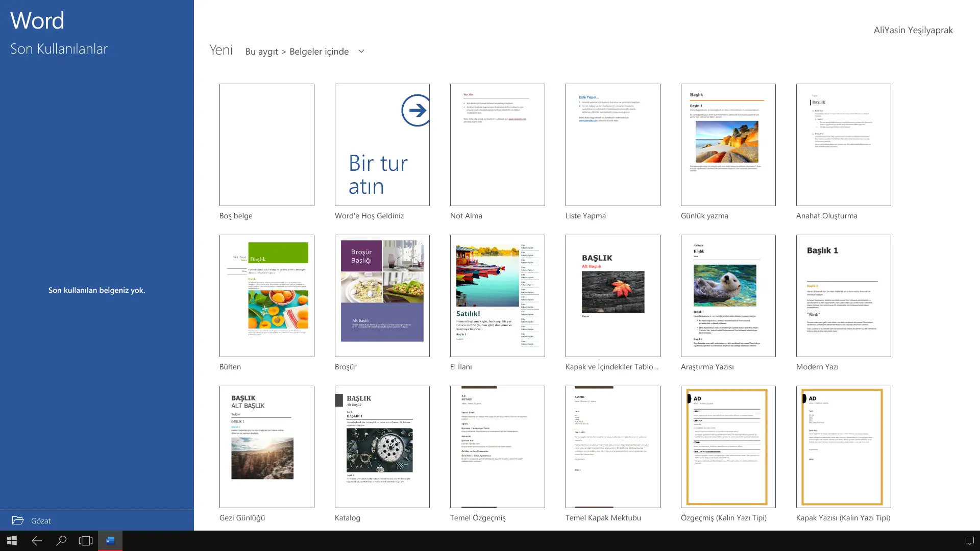The image size is (980, 551).
Task: Open the Boş belge blank template
Action: (x=267, y=145)
